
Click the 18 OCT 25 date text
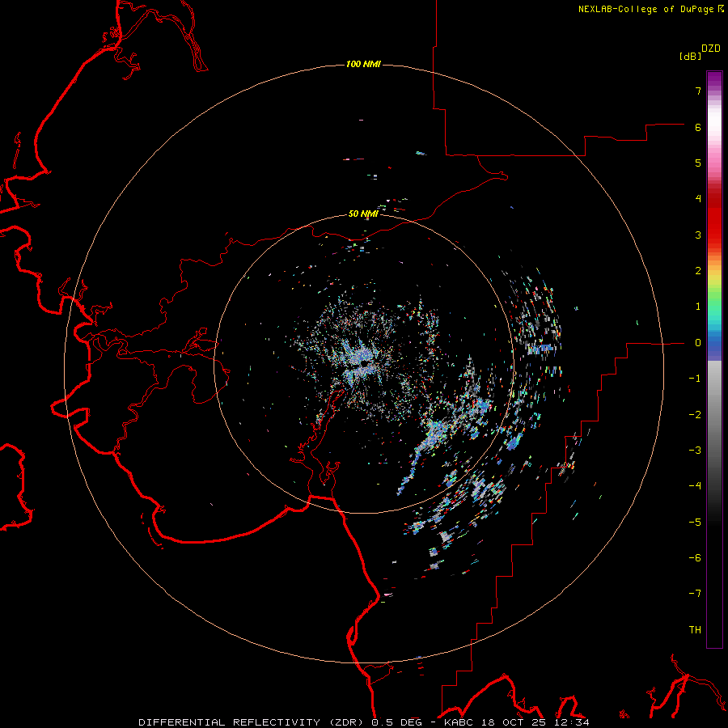click(513, 722)
